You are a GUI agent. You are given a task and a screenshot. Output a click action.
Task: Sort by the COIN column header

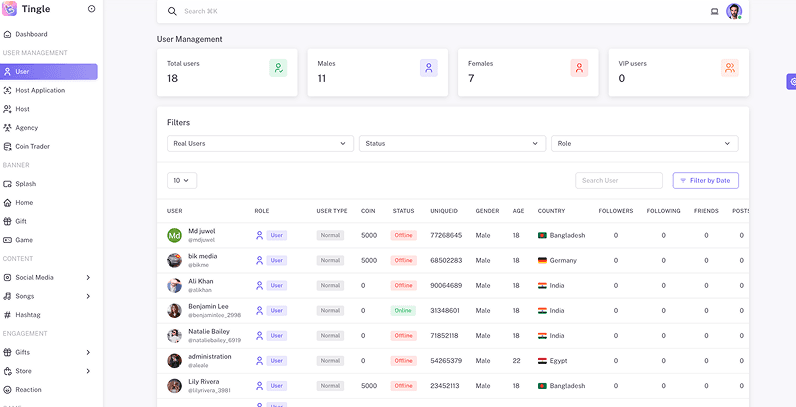(x=368, y=211)
